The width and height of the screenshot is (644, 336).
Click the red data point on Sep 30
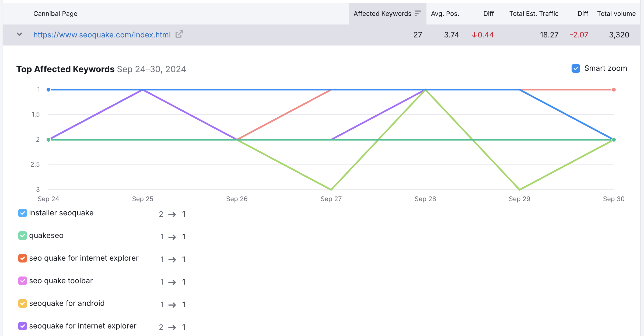[614, 90]
